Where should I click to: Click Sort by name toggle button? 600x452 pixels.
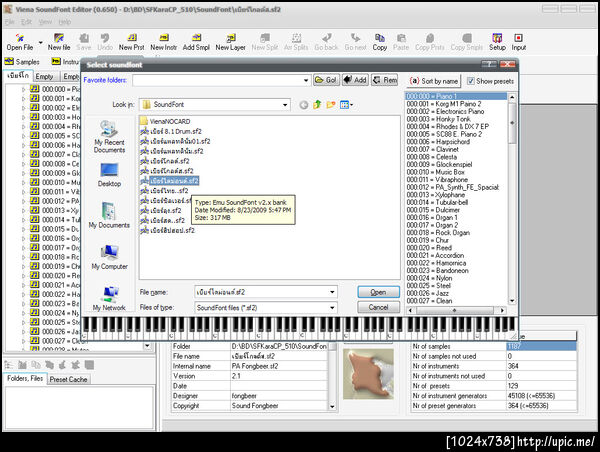click(x=434, y=81)
